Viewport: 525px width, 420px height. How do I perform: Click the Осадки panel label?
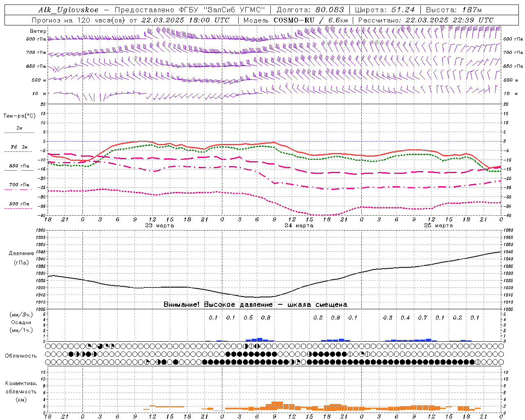point(21,322)
